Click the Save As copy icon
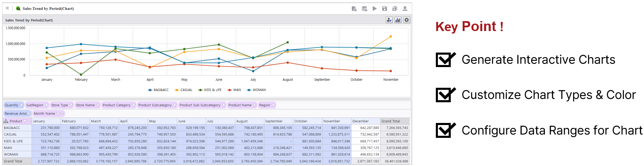 click(x=395, y=8)
